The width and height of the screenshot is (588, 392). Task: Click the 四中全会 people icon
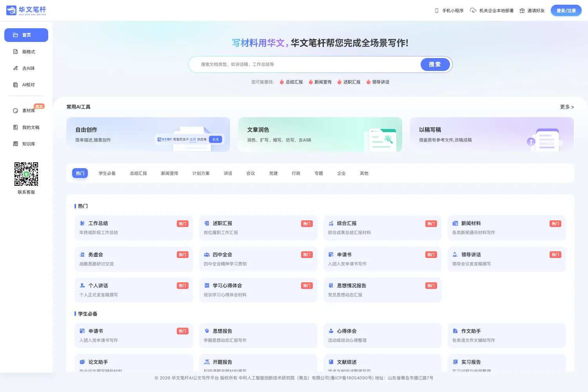[207, 255]
